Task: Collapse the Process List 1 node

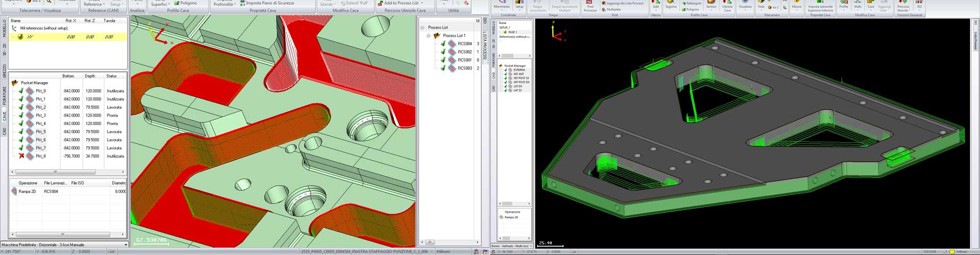Action: [x=429, y=36]
